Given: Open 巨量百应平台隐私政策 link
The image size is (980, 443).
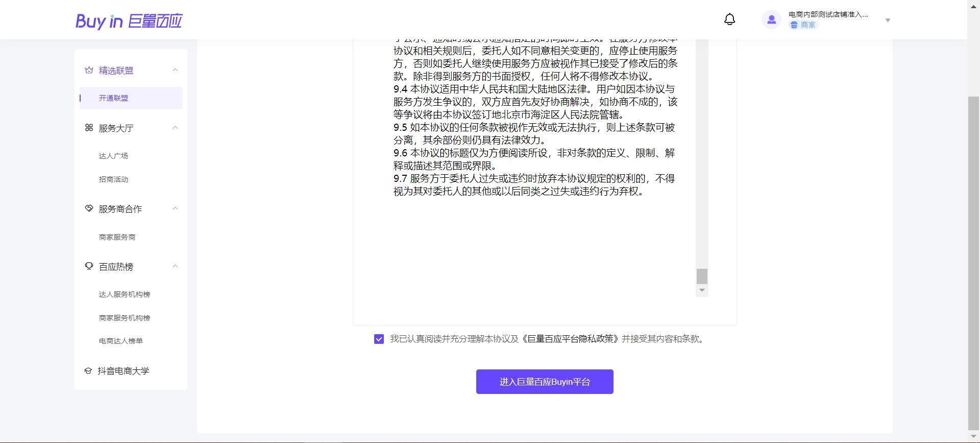Looking at the screenshot, I should click(x=570, y=339).
